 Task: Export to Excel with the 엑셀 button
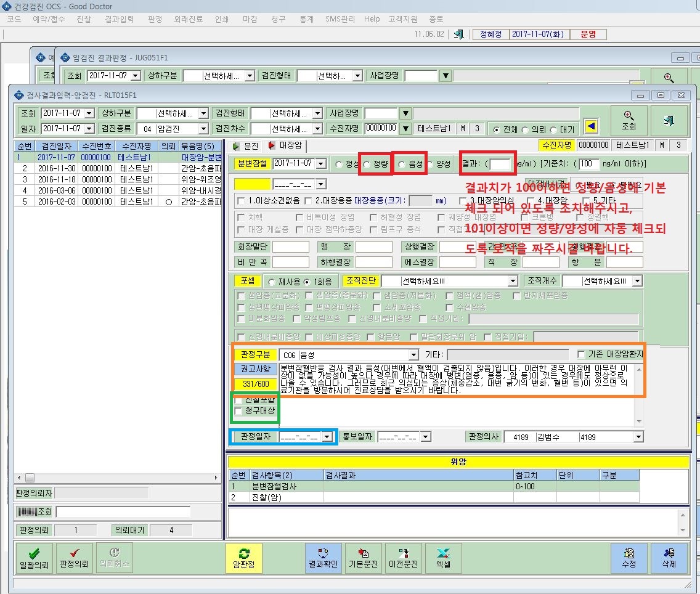tap(443, 558)
